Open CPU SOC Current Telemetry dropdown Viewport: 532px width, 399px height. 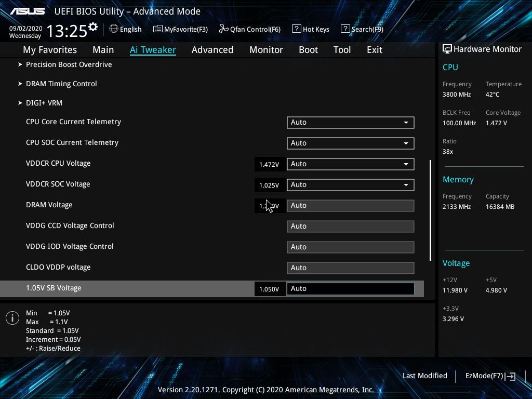pos(351,143)
